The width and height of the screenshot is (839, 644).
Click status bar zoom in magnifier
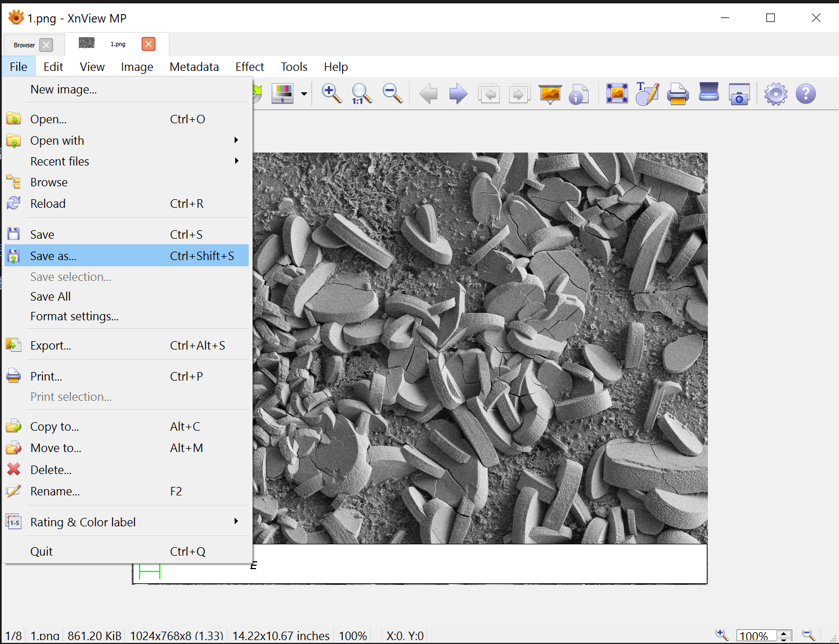(721, 635)
